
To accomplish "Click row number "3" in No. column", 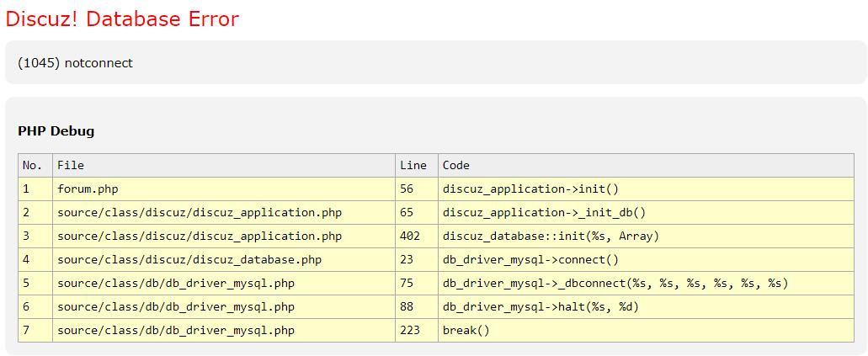I will pyautogui.click(x=35, y=236).
